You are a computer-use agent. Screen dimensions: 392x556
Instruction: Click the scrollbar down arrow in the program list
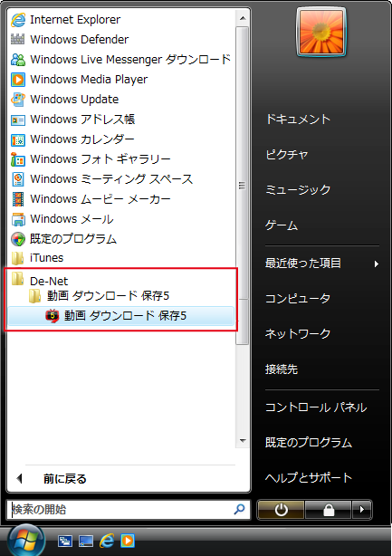tap(243, 441)
